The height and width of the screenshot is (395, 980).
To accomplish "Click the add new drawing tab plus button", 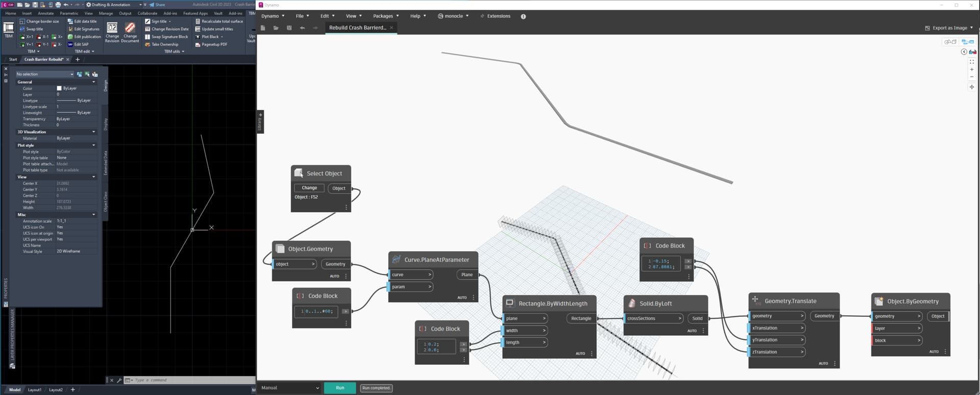I will 78,60.
